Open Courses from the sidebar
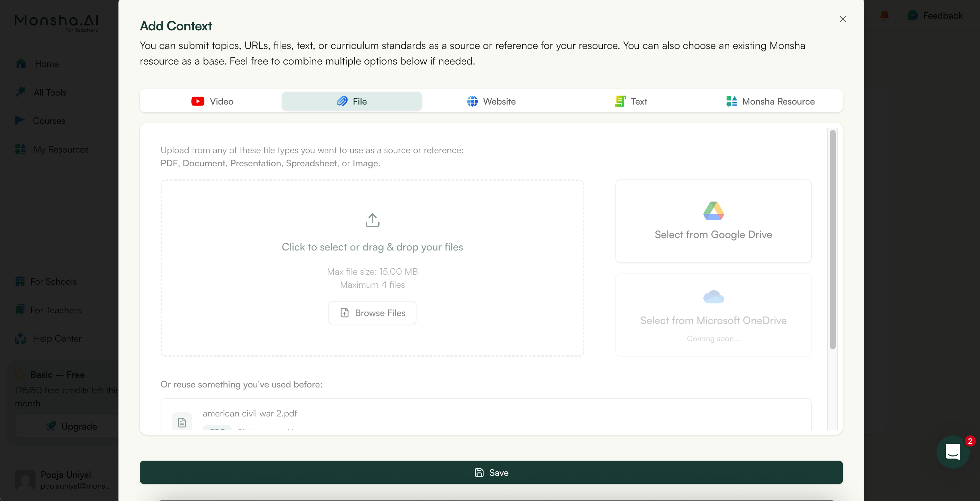This screenshot has height=501, width=980. (20, 120)
